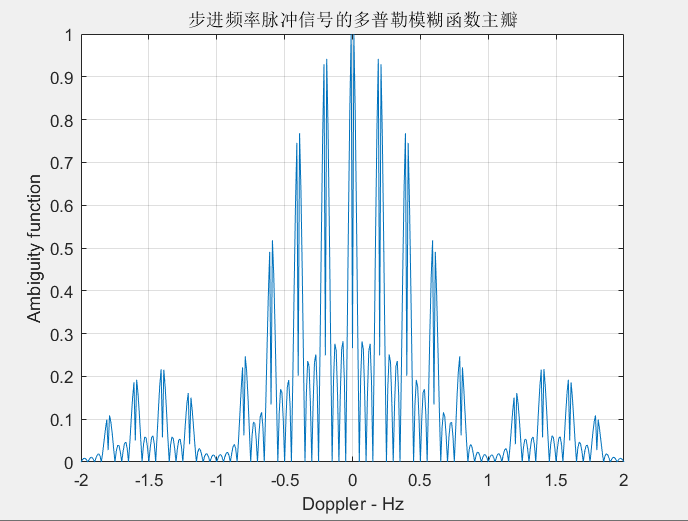Click the 'Doppler - Hz' x-axis label
688x521 pixels.
pos(353,504)
